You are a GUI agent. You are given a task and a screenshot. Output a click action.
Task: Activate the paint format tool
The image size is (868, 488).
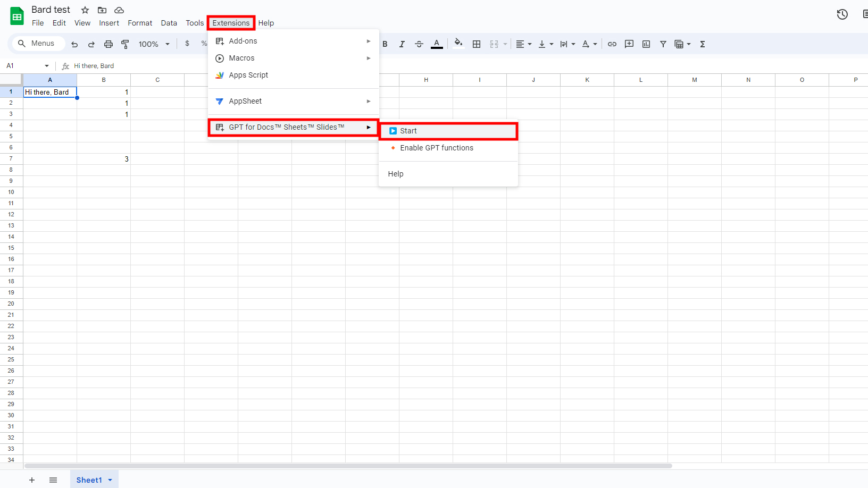(x=126, y=44)
